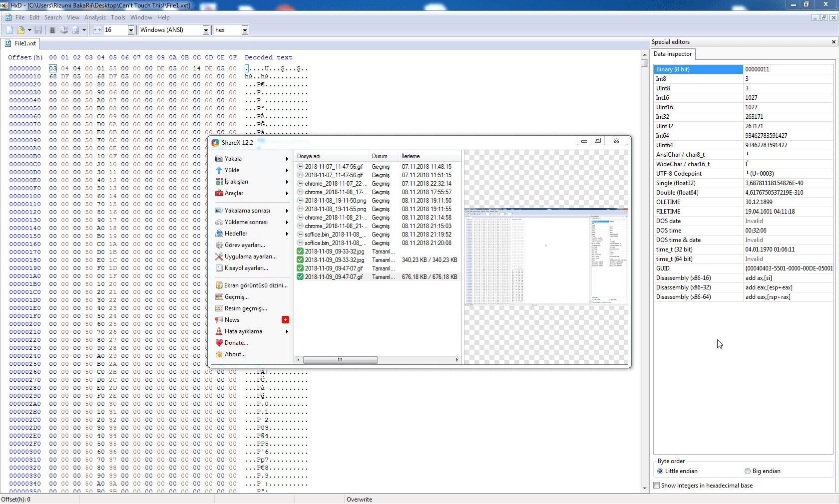Click the About crown icon

(219, 354)
